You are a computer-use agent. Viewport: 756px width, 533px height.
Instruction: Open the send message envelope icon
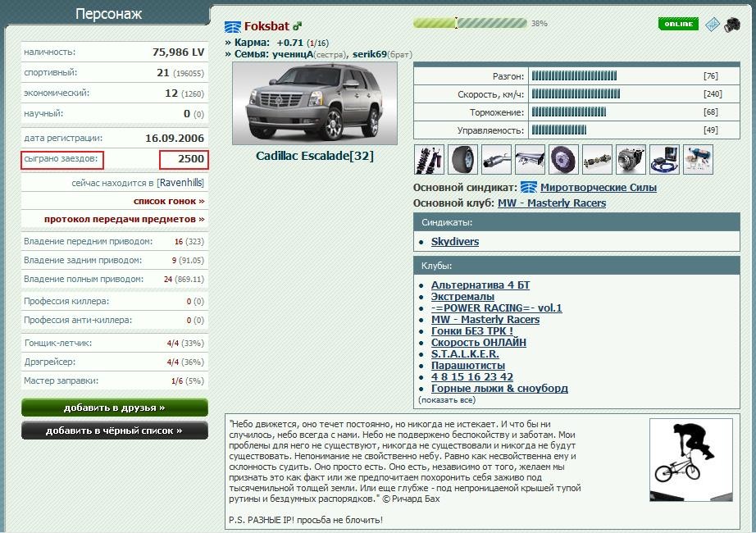tap(712, 24)
